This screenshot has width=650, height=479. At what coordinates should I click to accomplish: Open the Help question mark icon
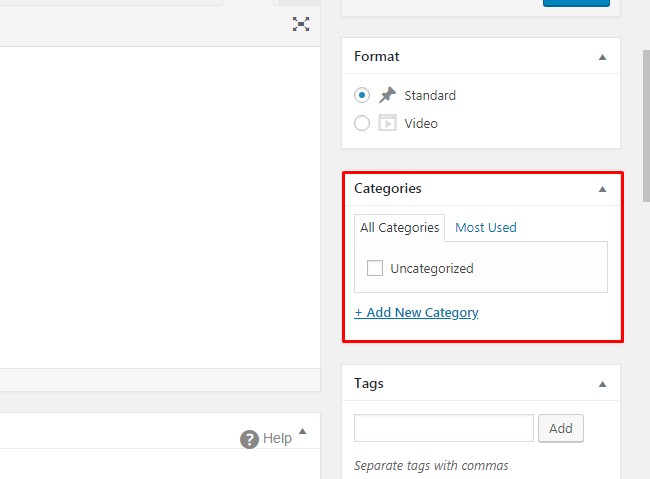pos(249,439)
